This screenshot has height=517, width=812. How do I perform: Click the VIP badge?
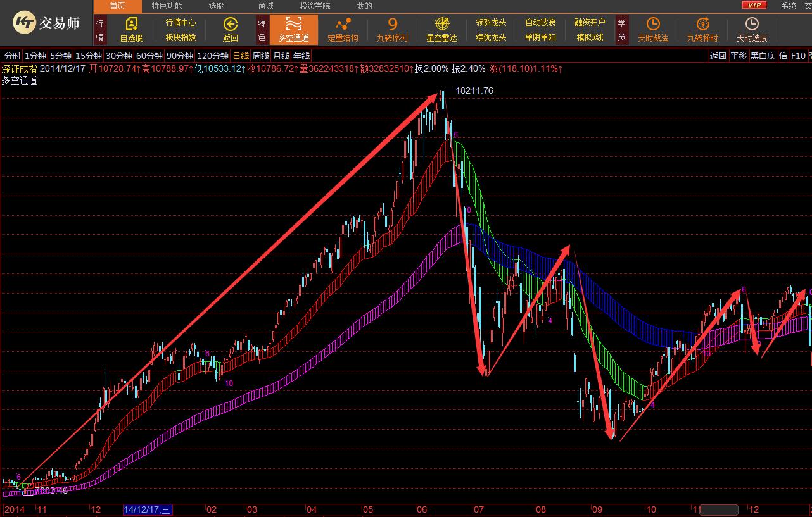click(x=754, y=5)
